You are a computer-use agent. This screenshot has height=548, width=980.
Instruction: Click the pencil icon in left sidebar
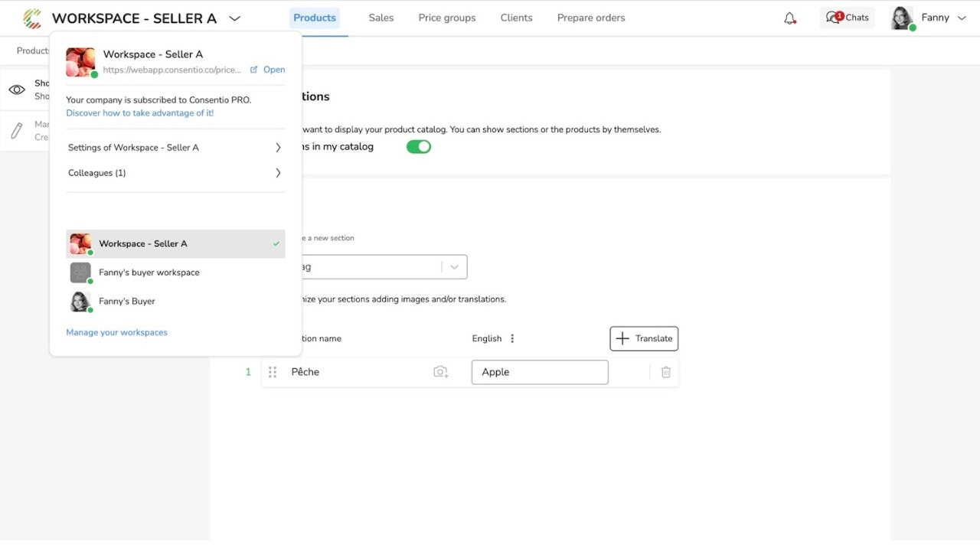coord(17,131)
